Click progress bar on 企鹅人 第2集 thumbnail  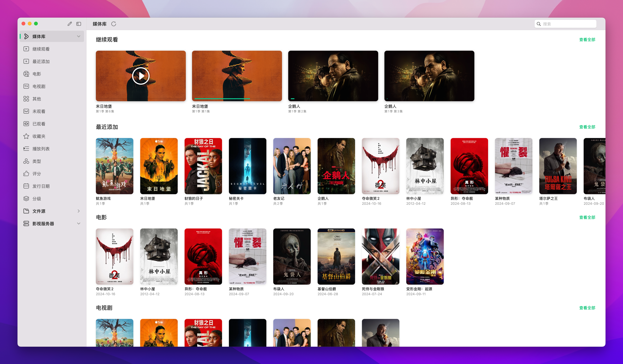click(333, 99)
